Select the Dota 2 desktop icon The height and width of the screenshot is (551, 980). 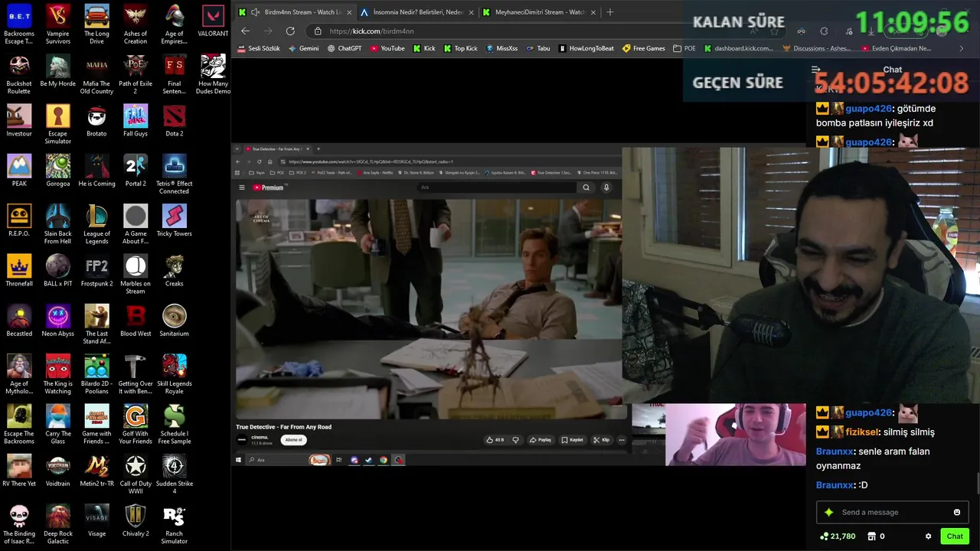pyautogui.click(x=174, y=121)
